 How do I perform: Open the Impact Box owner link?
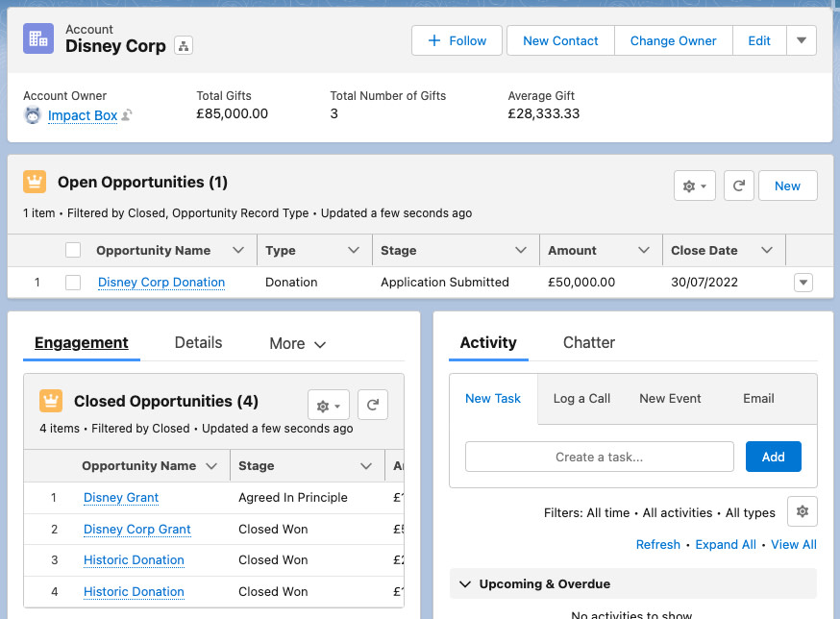pos(83,115)
